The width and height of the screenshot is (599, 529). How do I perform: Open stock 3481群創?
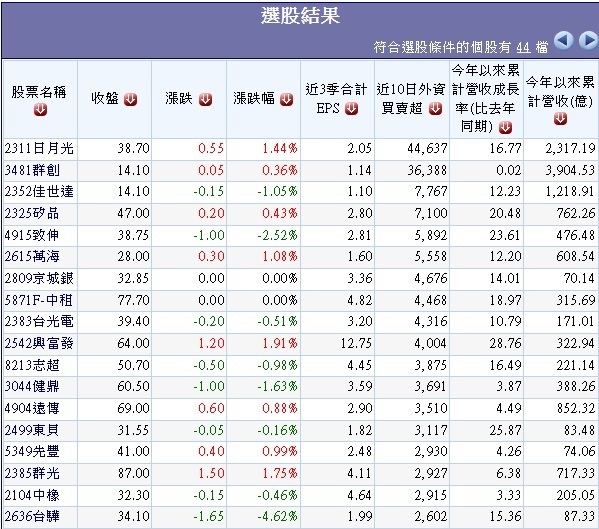pos(32,170)
